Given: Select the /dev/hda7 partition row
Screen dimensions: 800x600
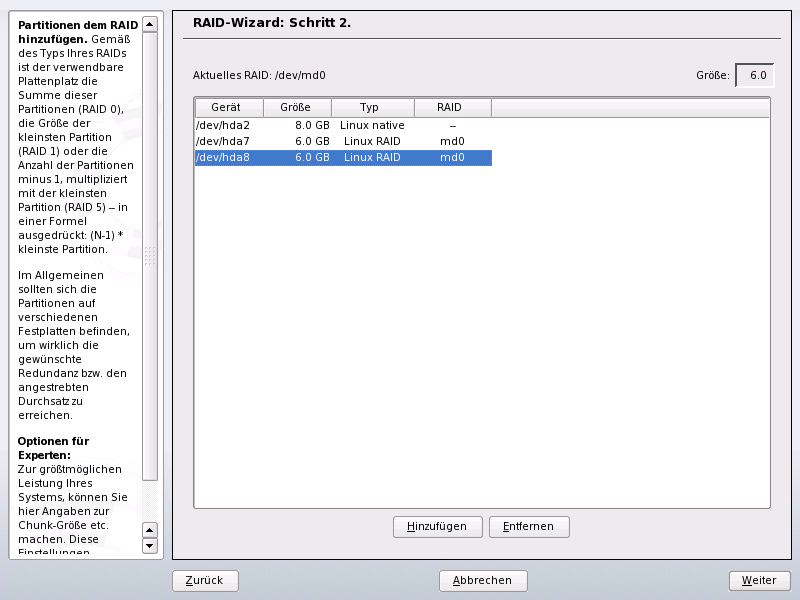Looking at the screenshot, I should tap(223, 141).
